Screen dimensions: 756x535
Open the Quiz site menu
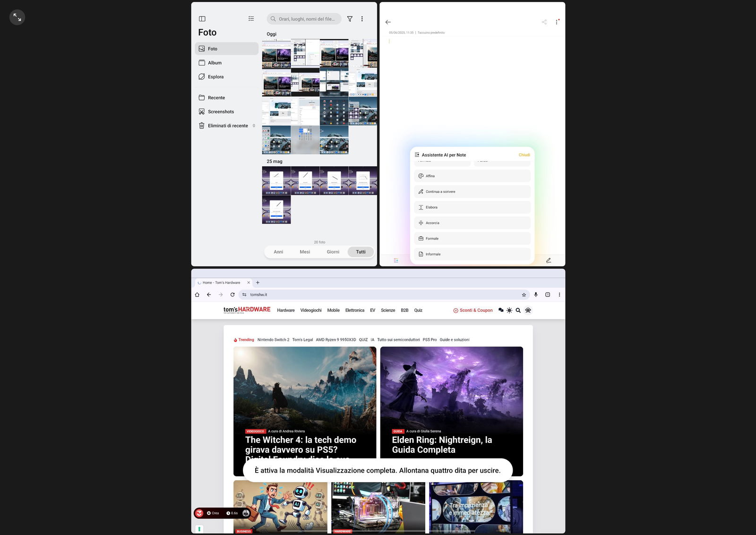pos(418,311)
